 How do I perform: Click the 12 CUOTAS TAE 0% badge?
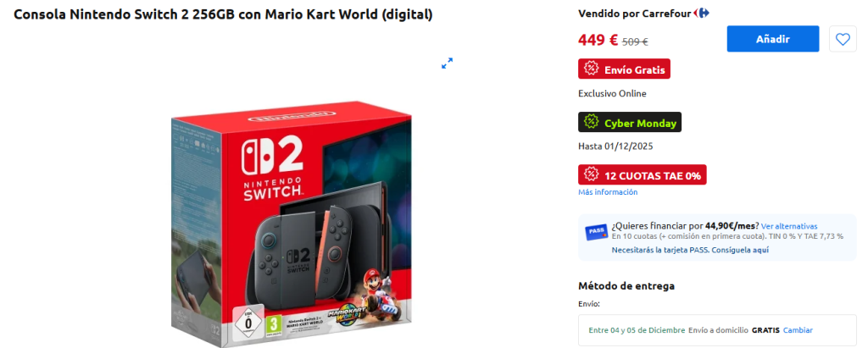point(643,174)
